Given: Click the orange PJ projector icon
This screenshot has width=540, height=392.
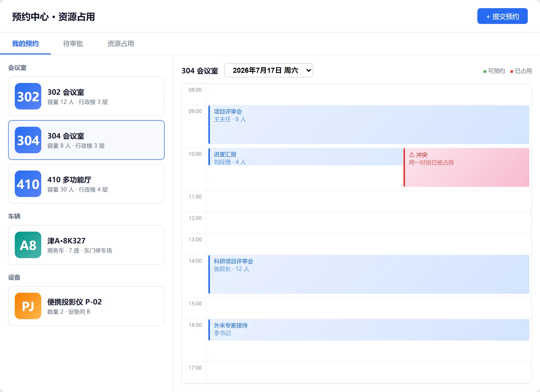Looking at the screenshot, I should 28,306.
